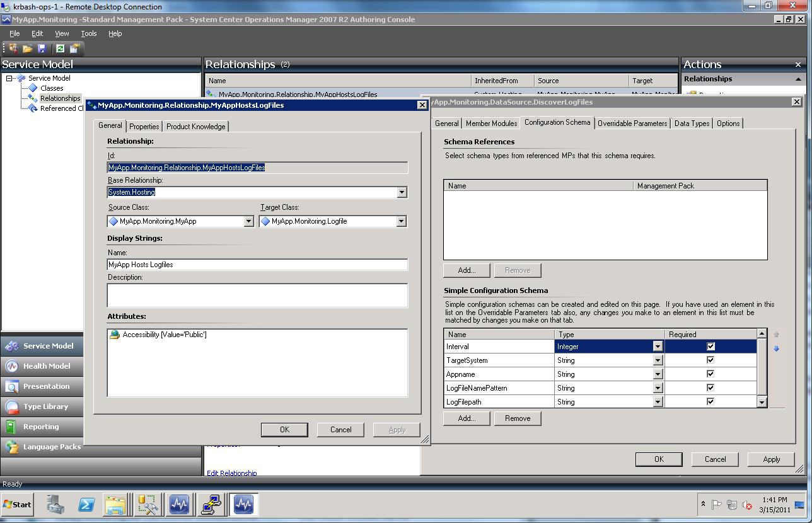812x523 pixels.
Task: Open the Base Relationship dropdown
Action: coord(402,192)
